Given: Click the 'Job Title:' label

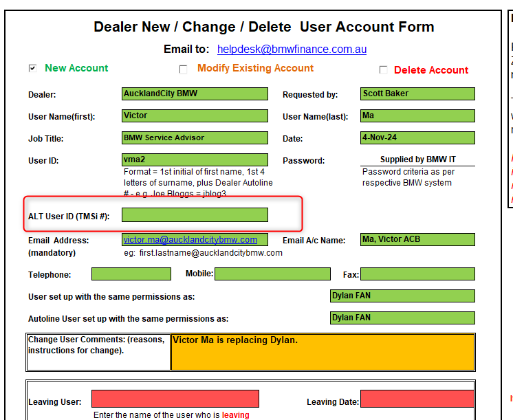Looking at the screenshot, I should coord(46,139).
